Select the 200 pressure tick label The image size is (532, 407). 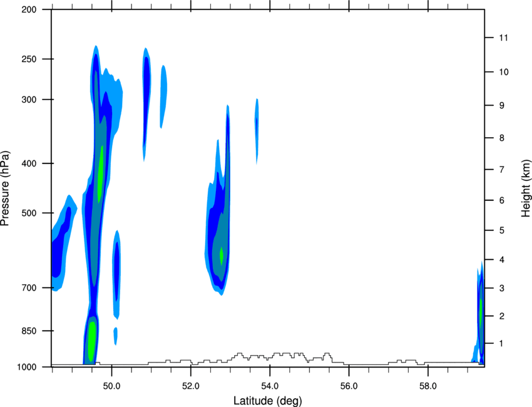pyautogui.click(x=29, y=10)
